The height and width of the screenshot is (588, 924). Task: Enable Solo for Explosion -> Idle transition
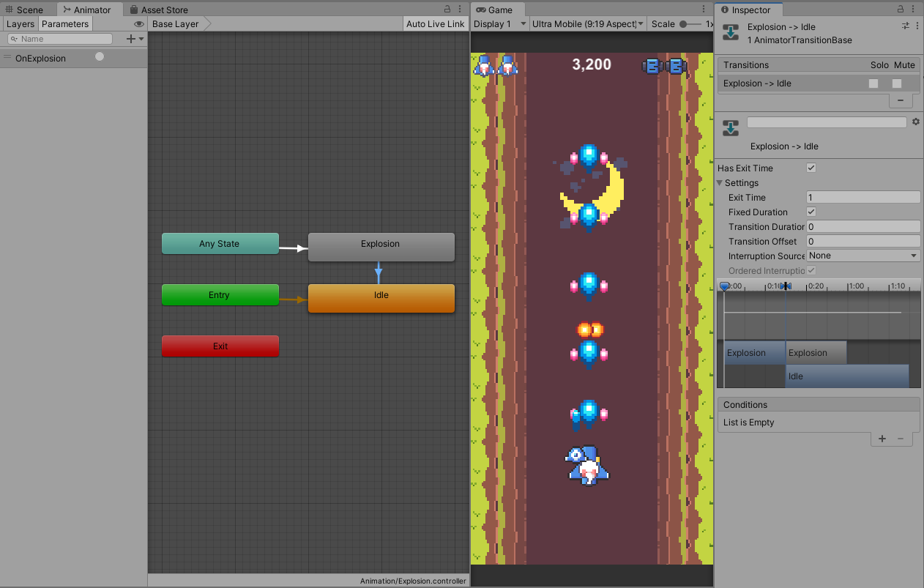point(873,83)
